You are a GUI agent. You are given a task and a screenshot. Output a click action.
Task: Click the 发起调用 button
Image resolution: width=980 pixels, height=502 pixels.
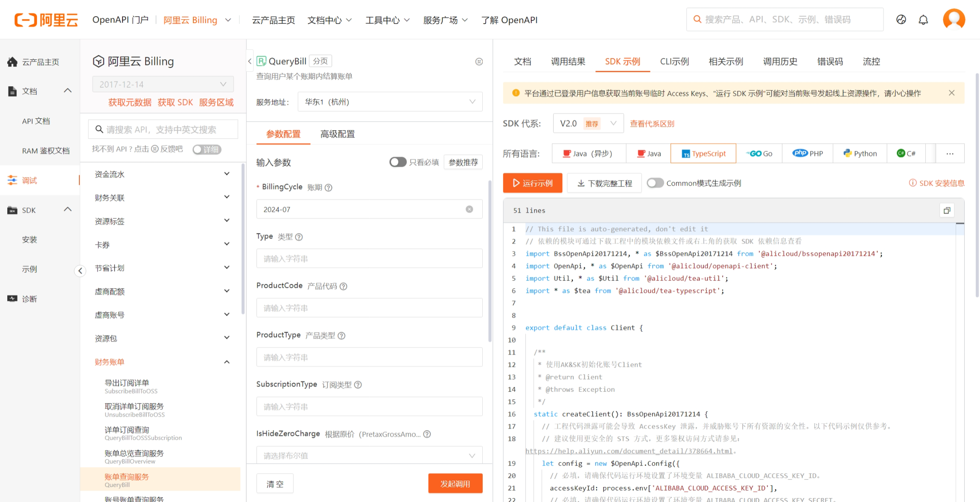(x=455, y=484)
